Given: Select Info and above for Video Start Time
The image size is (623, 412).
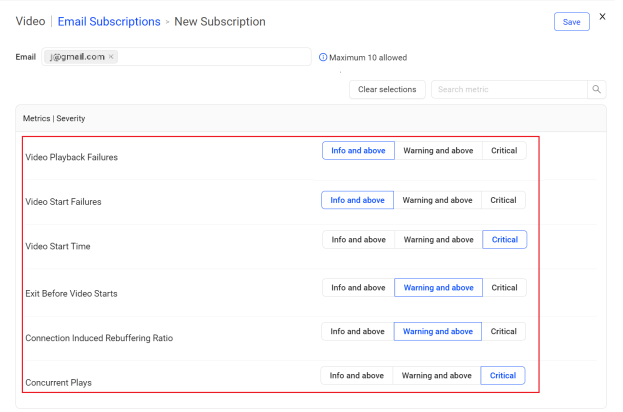Looking at the screenshot, I should 358,240.
